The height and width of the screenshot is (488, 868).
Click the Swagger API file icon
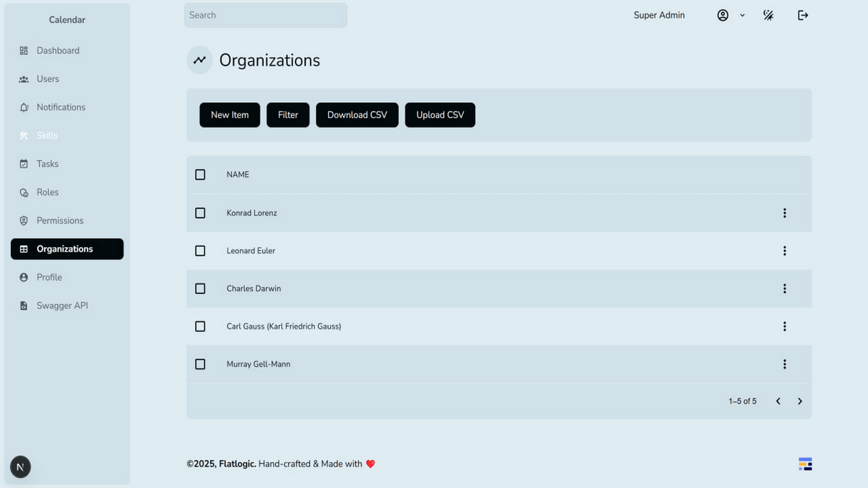(24, 306)
